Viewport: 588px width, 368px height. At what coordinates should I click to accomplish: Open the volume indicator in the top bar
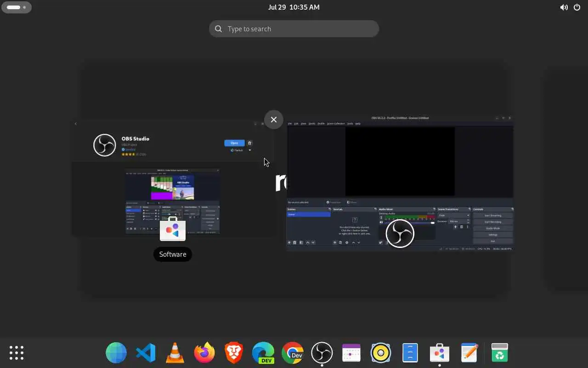pos(564,7)
